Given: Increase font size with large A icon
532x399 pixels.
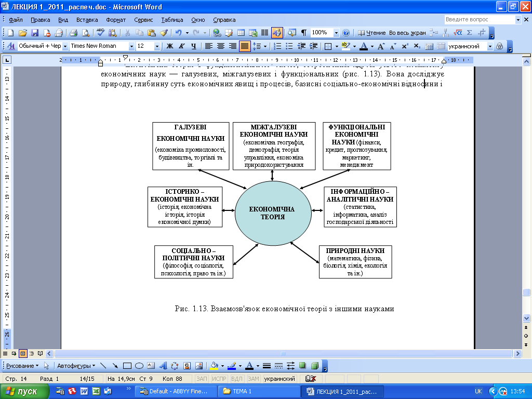Looking at the screenshot, I should [x=381, y=46].
